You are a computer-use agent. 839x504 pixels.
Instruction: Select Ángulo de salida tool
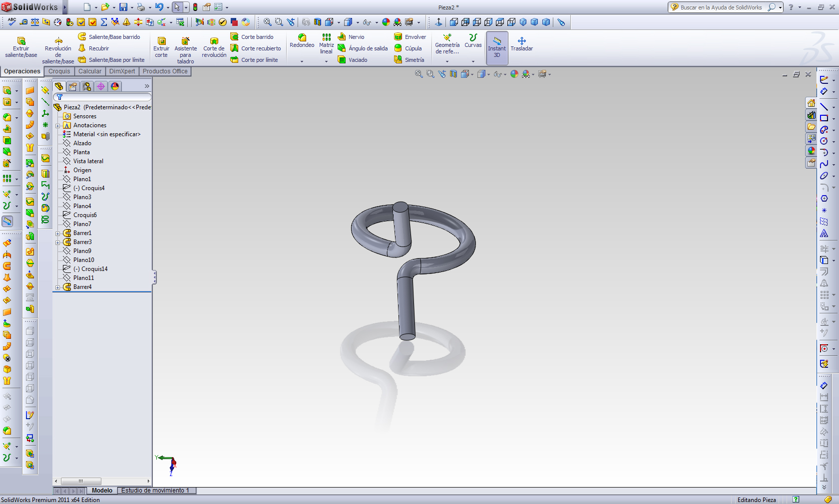pos(363,48)
